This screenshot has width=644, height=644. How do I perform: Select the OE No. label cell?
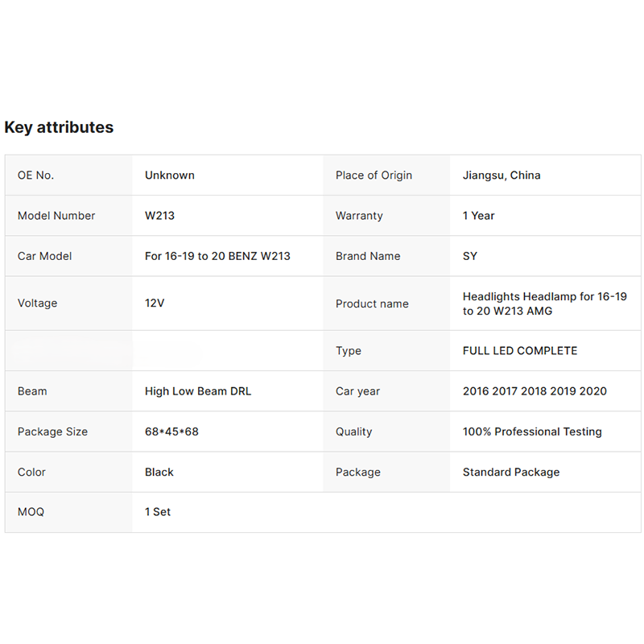point(68,175)
